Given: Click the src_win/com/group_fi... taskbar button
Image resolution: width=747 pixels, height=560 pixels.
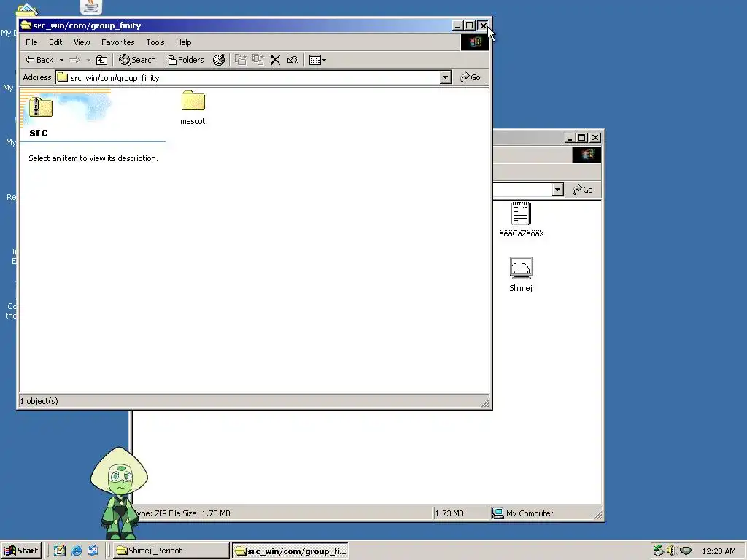Looking at the screenshot, I should [x=290, y=551].
